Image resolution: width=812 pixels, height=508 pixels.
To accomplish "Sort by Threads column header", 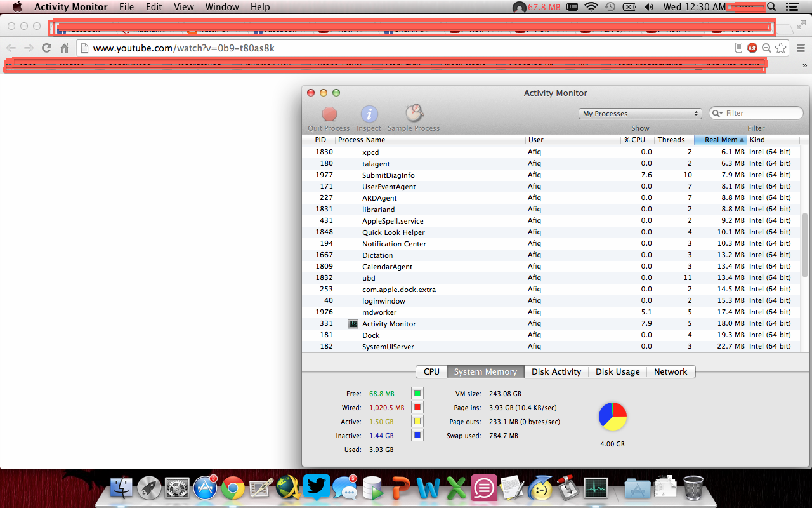I will point(674,140).
